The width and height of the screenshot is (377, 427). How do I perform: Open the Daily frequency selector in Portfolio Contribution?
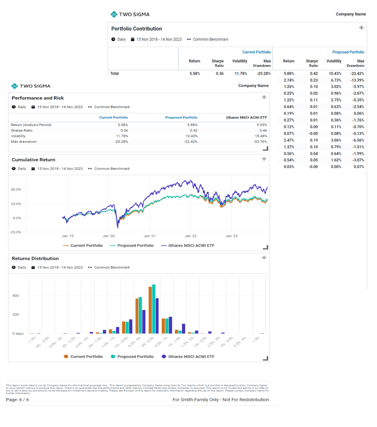coord(118,39)
